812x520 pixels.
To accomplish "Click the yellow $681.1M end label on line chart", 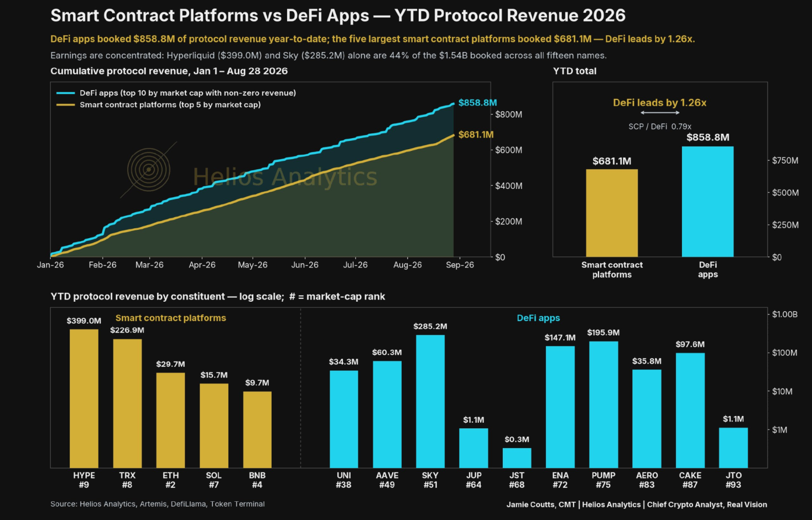I will (x=476, y=134).
